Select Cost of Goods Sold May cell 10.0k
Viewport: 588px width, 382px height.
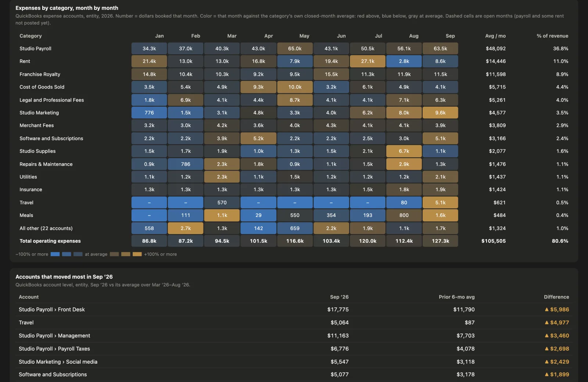(295, 87)
